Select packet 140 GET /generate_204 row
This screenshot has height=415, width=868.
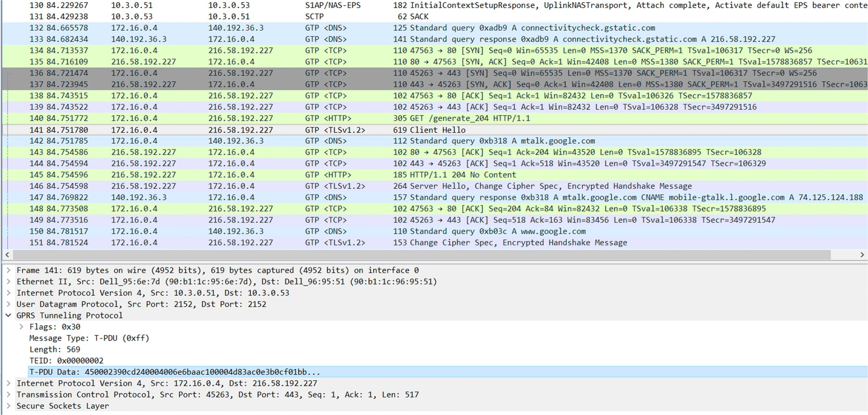click(435, 118)
